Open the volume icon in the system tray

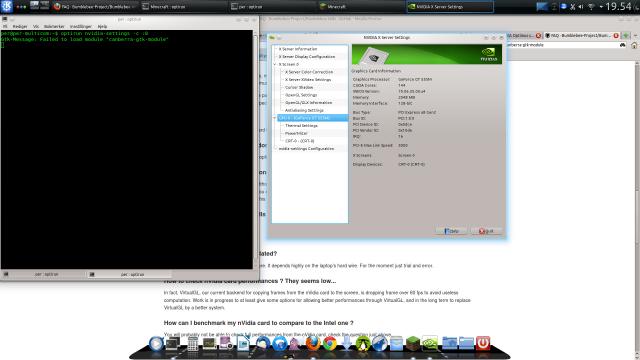580,7
